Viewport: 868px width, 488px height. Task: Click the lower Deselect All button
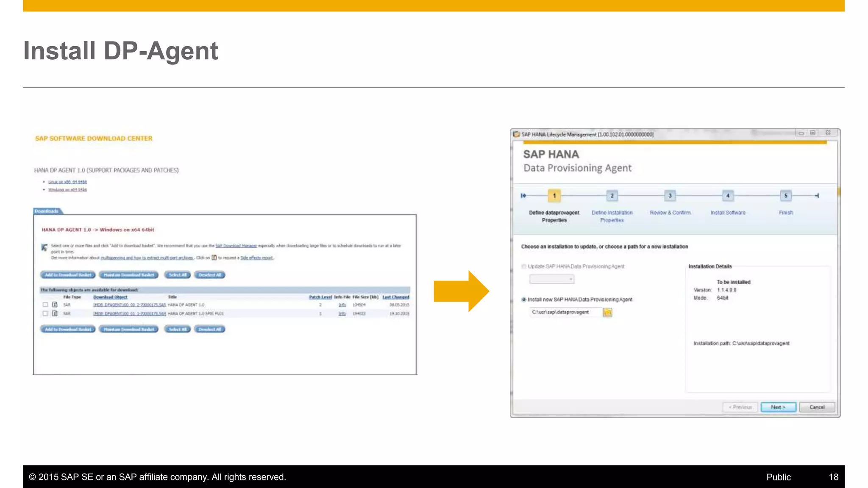tap(210, 329)
